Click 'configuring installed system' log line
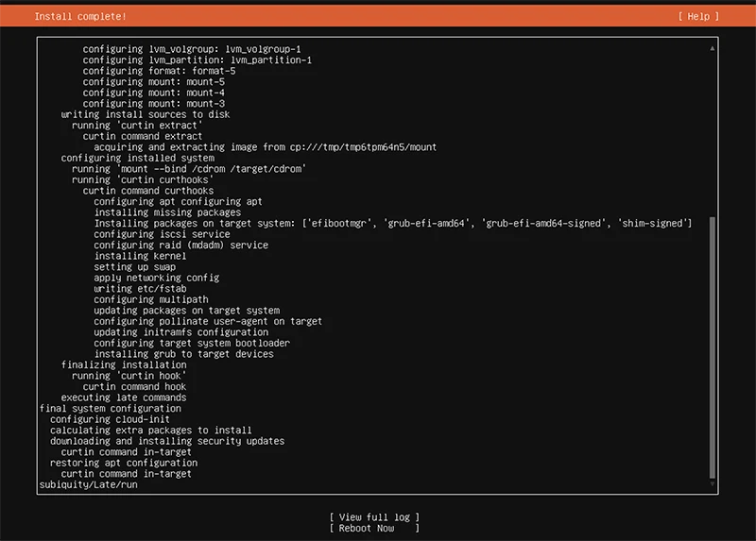Screen dimensions: 756x541 tap(137, 158)
